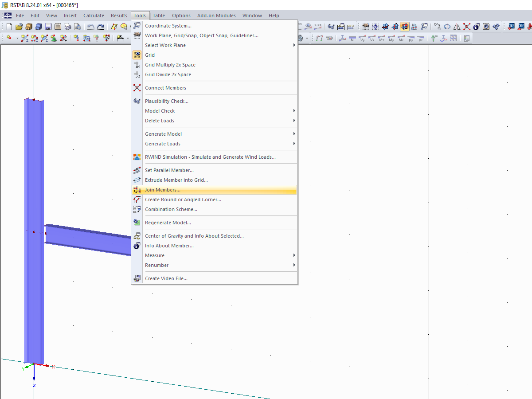532x399 pixels.
Task: Choose Set Parallel Member...
Action: click(x=214, y=170)
